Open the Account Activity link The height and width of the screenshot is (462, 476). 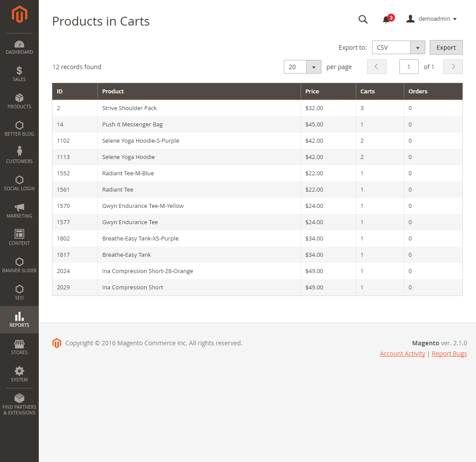[402, 354]
